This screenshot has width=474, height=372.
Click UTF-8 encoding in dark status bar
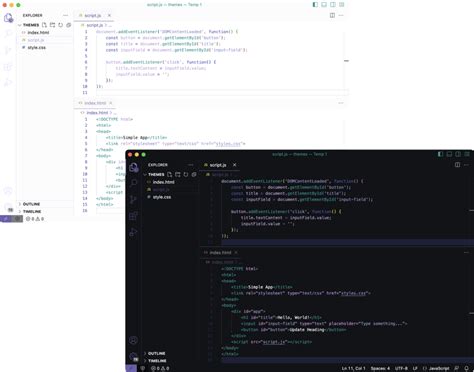point(402,368)
